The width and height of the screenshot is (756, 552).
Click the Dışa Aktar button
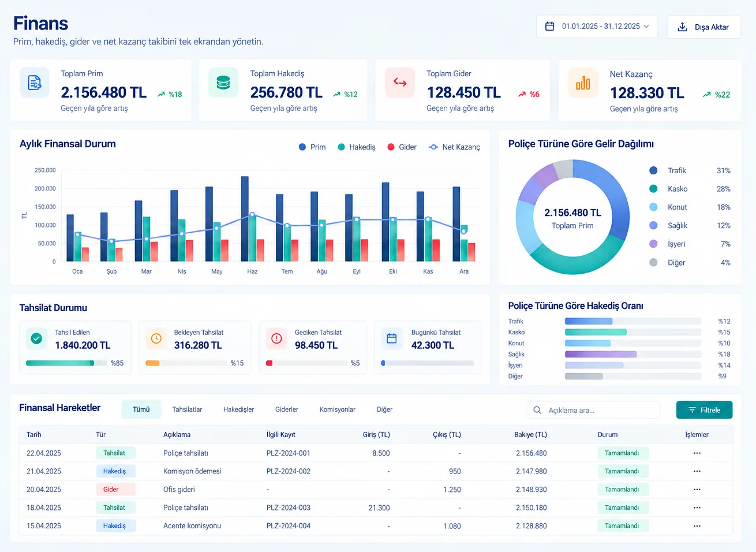tap(703, 27)
